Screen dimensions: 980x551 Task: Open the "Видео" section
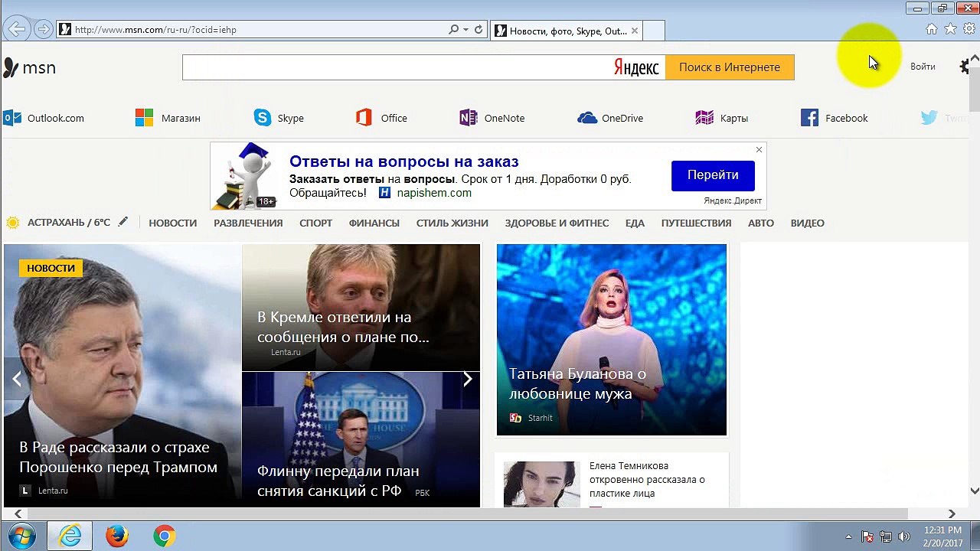pyautogui.click(x=808, y=223)
